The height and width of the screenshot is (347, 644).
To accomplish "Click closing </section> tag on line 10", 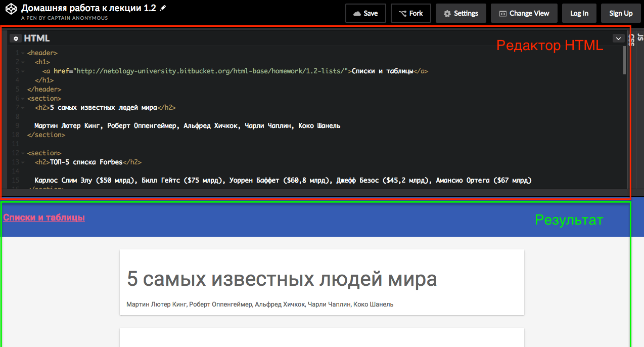I will click(x=46, y=135).
